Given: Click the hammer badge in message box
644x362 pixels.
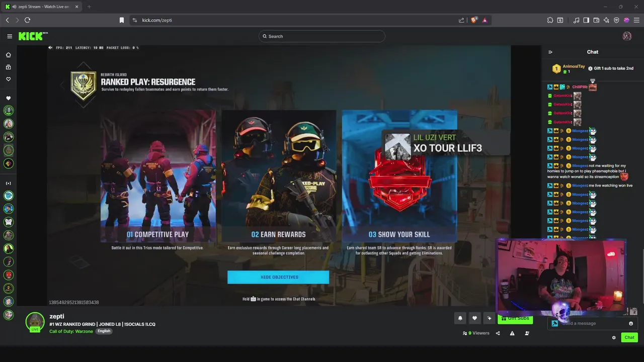Looking at the screenshot, I should [554, 323].
